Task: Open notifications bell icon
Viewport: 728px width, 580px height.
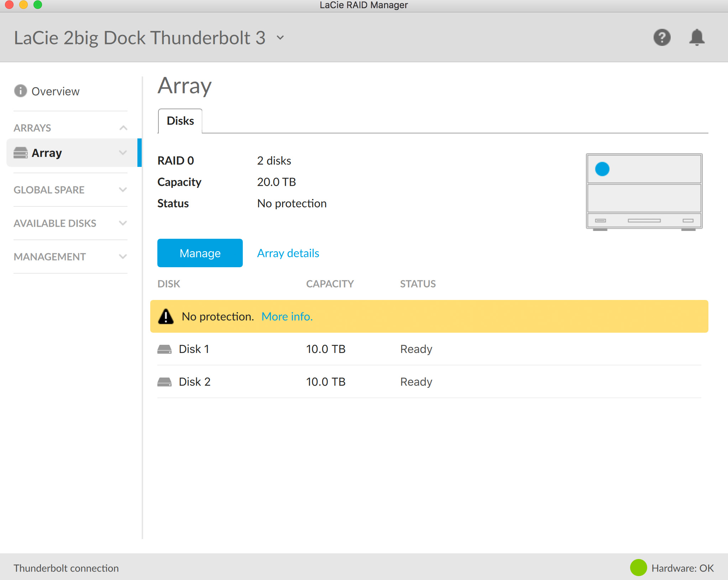Action: (x=697, y=37)
